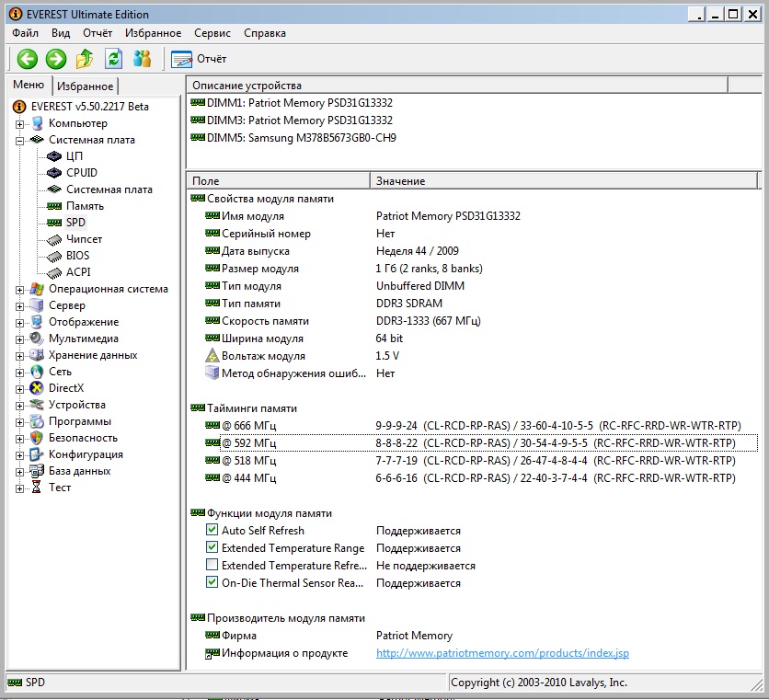Click the Отчёт report toolbar button

199,59
